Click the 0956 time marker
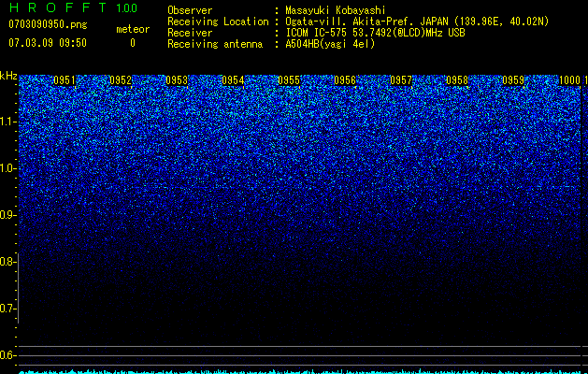588x374 pixels. point(345,80)
